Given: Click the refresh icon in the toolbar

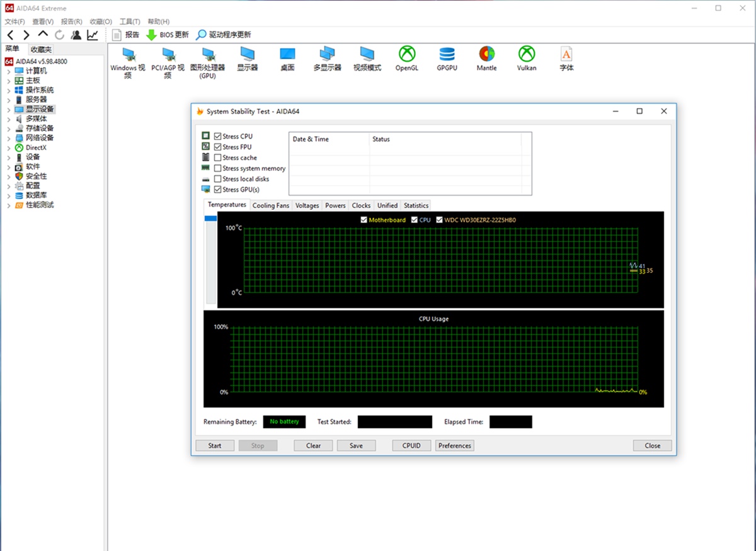Looking at the screenshot, I should [x=60, y=35].
